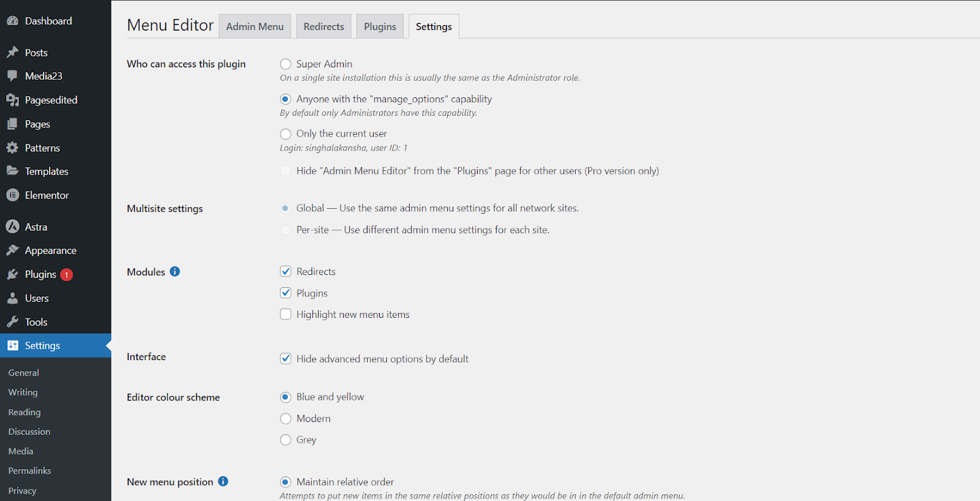Click info icon next to New menu position

(x=223, y=481)
